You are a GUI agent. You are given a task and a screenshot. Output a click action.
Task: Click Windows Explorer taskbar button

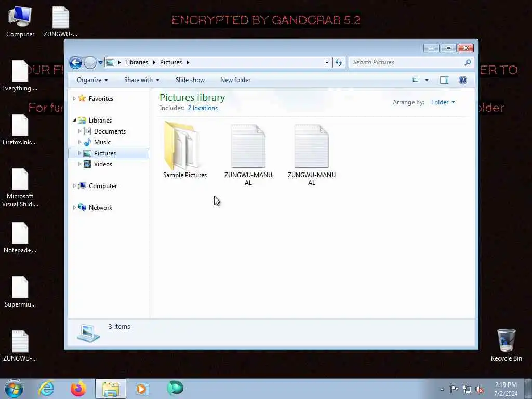tap(111, 389)
